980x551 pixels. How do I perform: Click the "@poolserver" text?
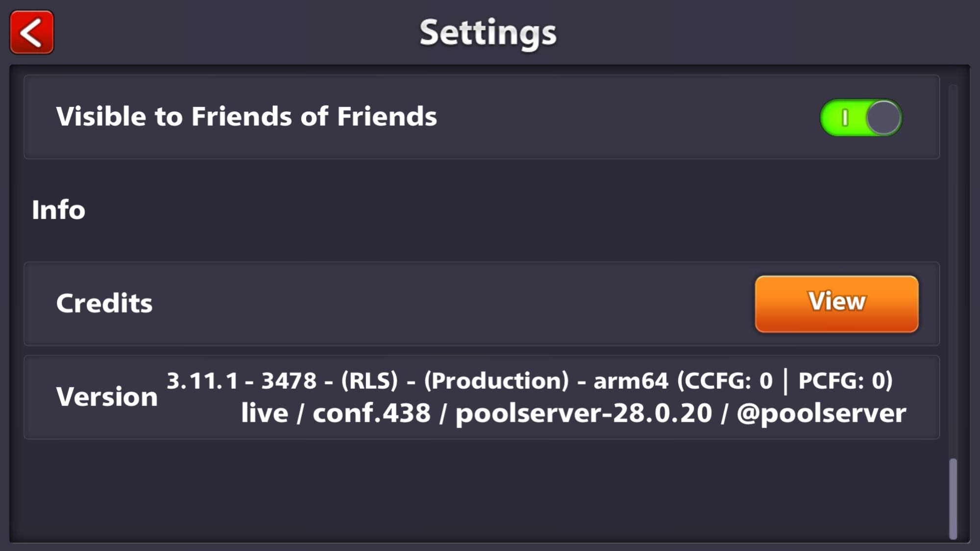tap(821, 413)
